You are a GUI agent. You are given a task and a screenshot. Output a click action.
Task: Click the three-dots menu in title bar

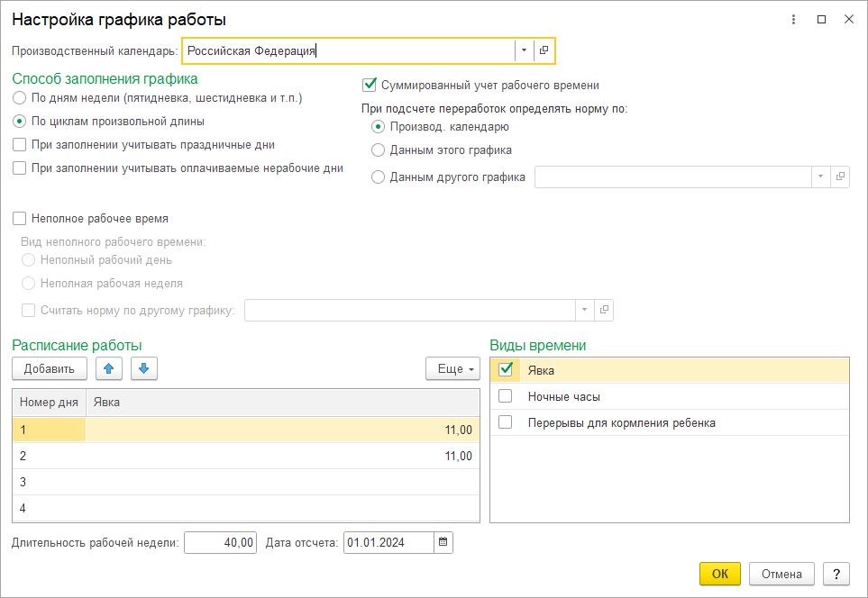[793, 19]
